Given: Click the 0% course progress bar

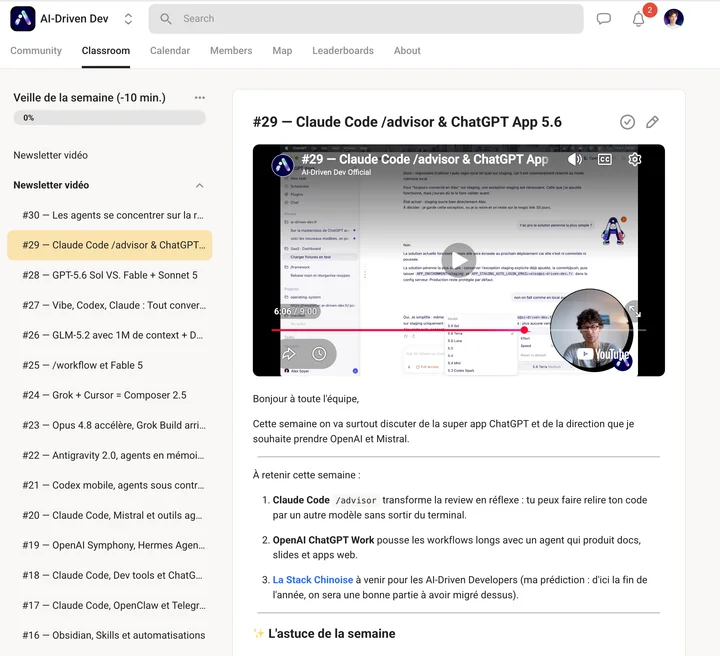Looking at the screenshot, I should point(109,118).
